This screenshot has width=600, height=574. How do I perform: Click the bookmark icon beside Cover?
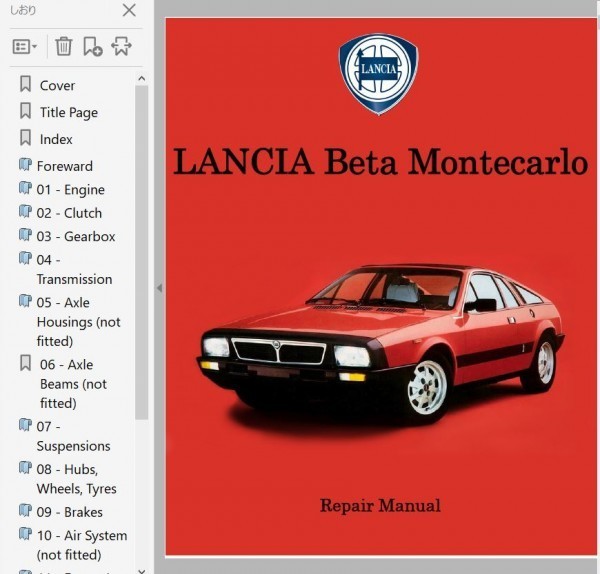click(25, 84)
